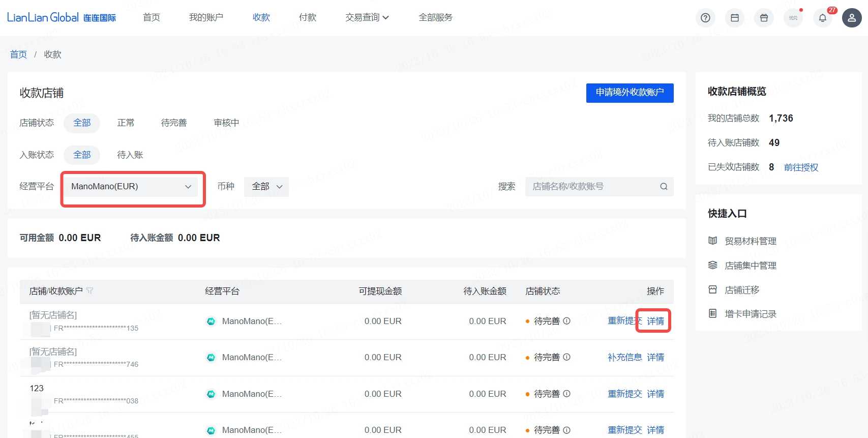This screenshot has height=438, width=868.
Task: Click the 可用金额 0.00 EUR value
Action: [80, 238]
